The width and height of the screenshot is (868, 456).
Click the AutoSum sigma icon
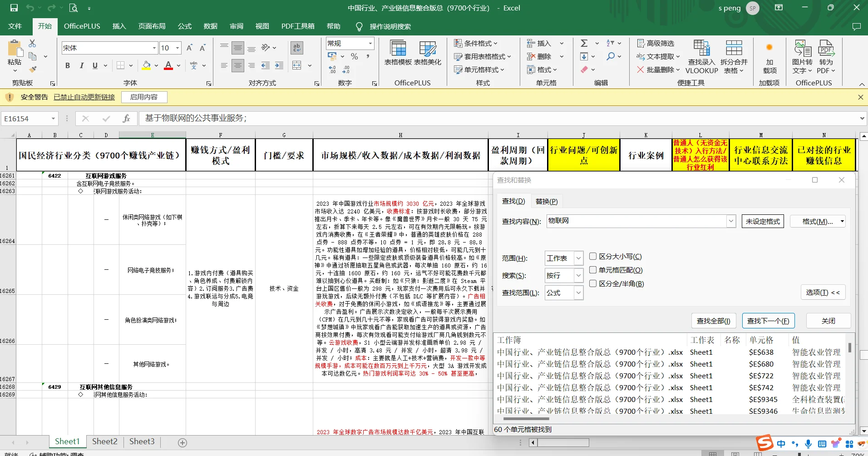point(584,43)
